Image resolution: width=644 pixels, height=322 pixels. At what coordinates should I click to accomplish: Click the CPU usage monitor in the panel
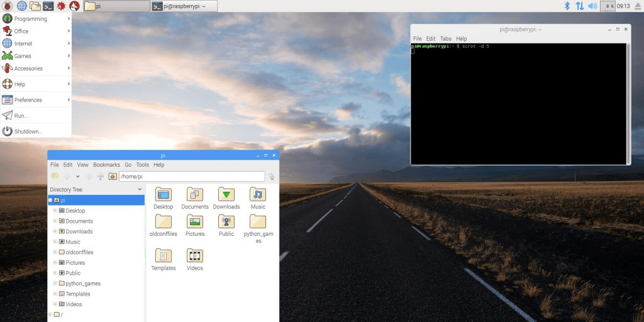point(608,6)
